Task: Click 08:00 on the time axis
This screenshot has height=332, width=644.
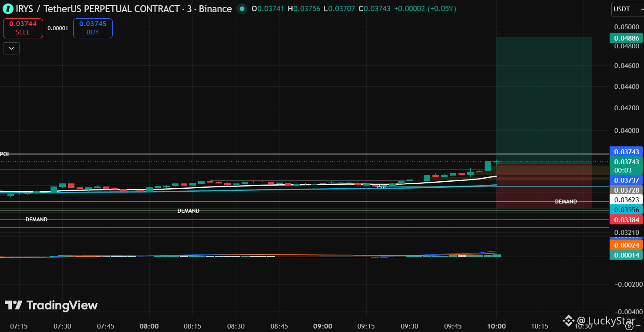Action: click(149, 326)
